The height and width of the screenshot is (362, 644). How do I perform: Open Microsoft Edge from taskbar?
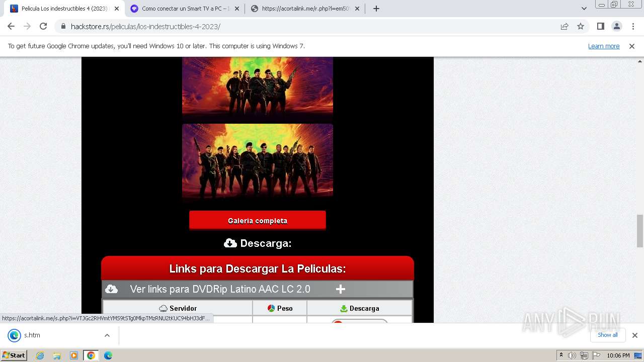(x=108, y=355)
